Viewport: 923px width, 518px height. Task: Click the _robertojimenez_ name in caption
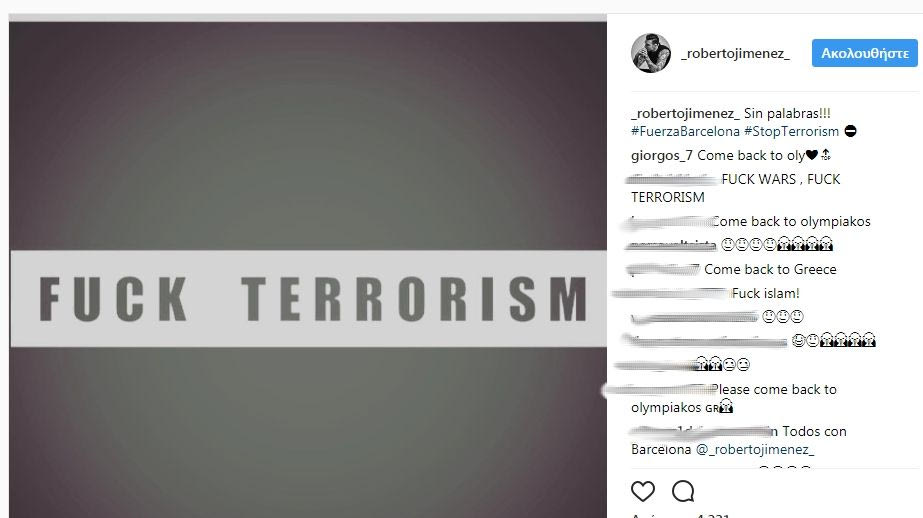pyautogui.click(x=685, y=113)
